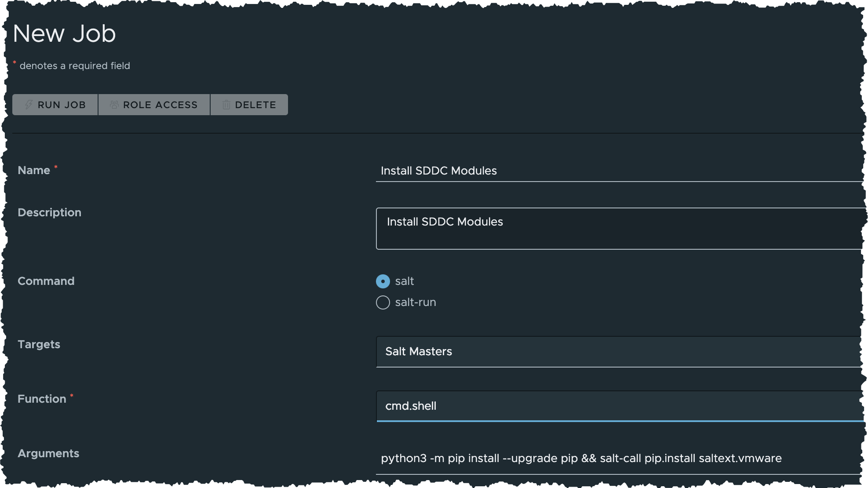The image size is (868, 488).
Task: Click the 'Name' field label
Action: 34,170
